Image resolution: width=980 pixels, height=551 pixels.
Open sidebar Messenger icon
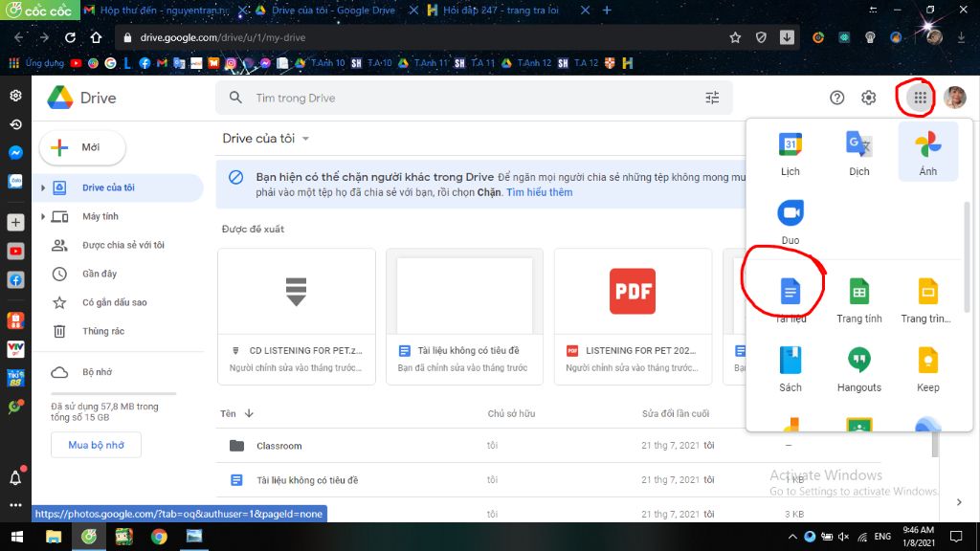tap(15, 152)
